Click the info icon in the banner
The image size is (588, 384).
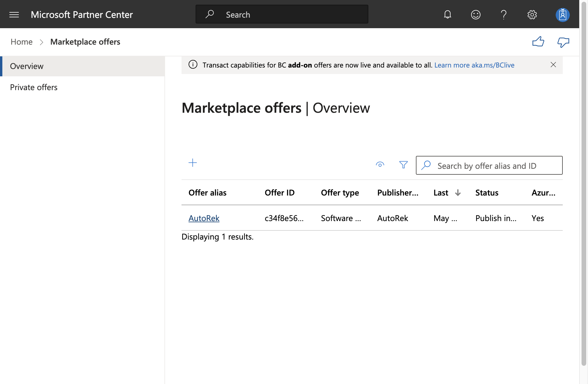193,65
